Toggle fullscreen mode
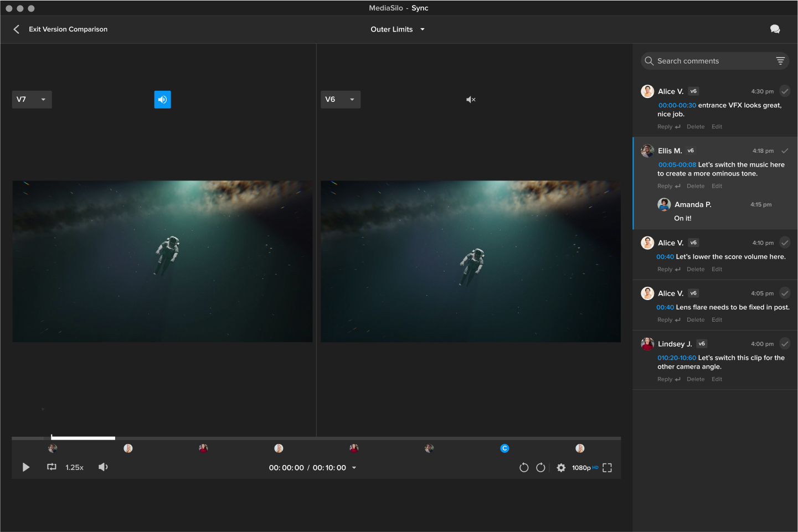This screenshot has height=532, width=798. coord(607,467)
